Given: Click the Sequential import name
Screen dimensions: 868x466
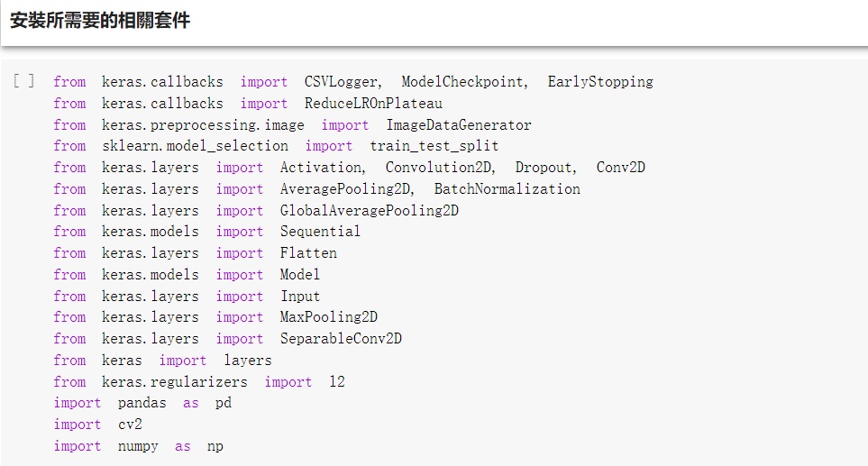Looking at the screenshot, I should point(320,232).
